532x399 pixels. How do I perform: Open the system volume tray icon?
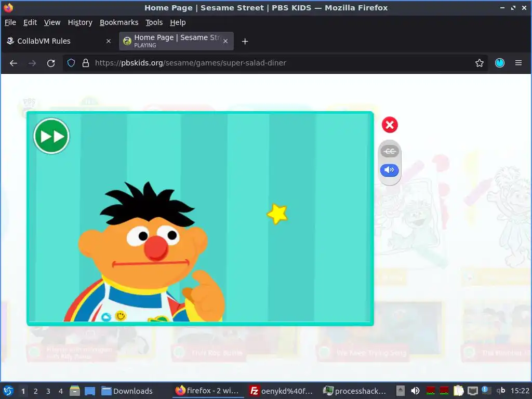(415, 391)
